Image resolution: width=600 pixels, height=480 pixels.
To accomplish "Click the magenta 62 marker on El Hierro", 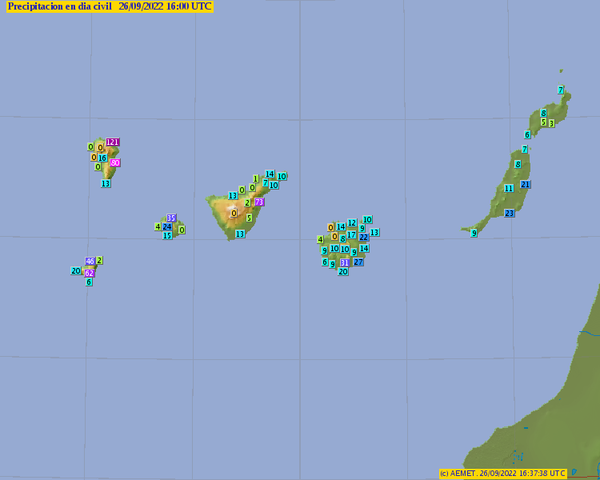I will tap(89, 273).
